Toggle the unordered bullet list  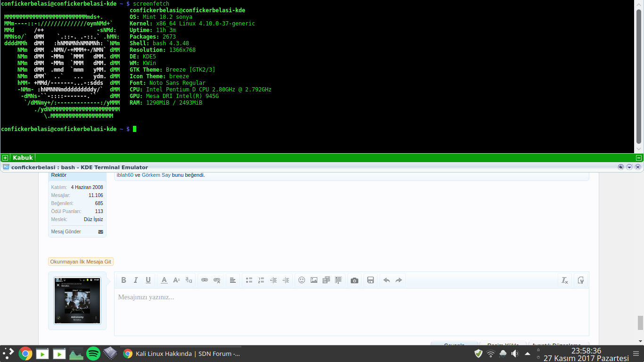(249, 280)
